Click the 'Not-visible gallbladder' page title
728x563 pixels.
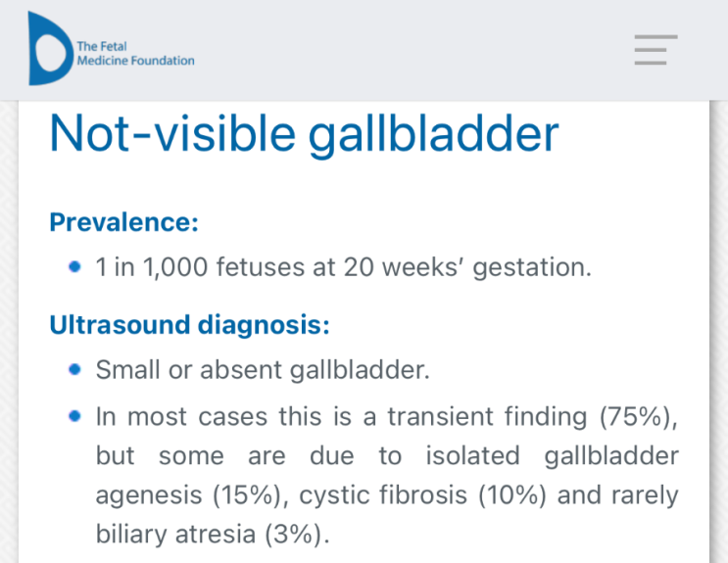(304, 134)
